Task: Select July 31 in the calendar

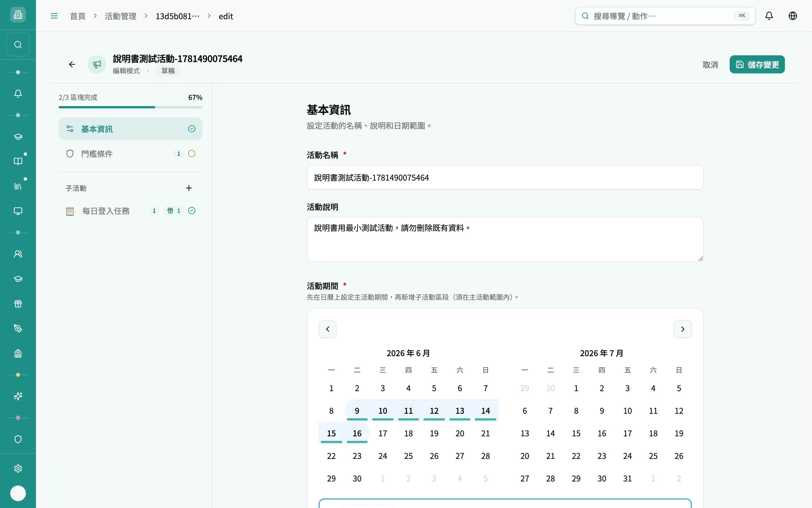Action: pyautogui.click(x=627, y=478)
